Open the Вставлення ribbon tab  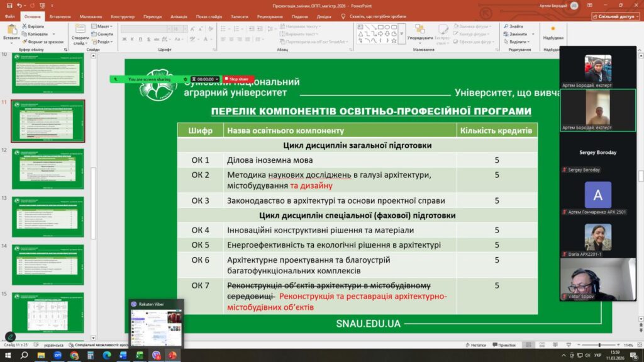[60, 17]
